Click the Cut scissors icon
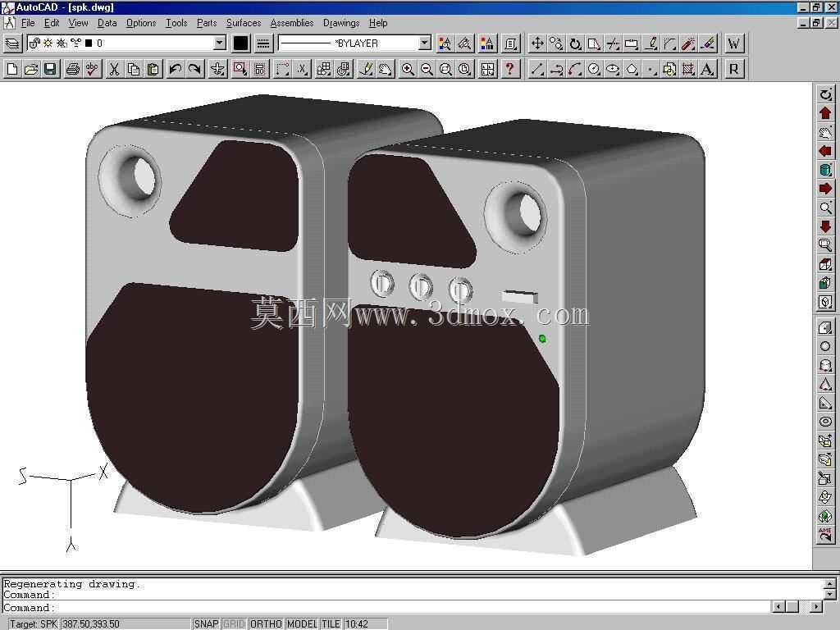840x630 pixels. pos(114,69)
